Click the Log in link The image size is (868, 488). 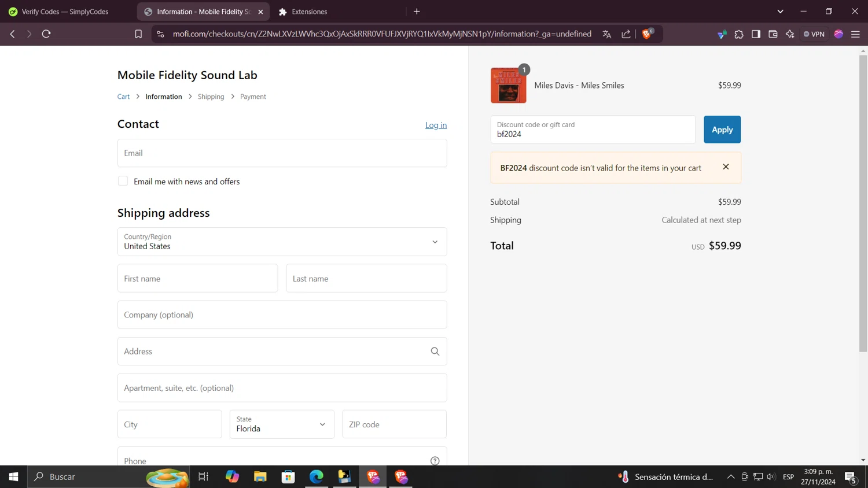(436, 125)
